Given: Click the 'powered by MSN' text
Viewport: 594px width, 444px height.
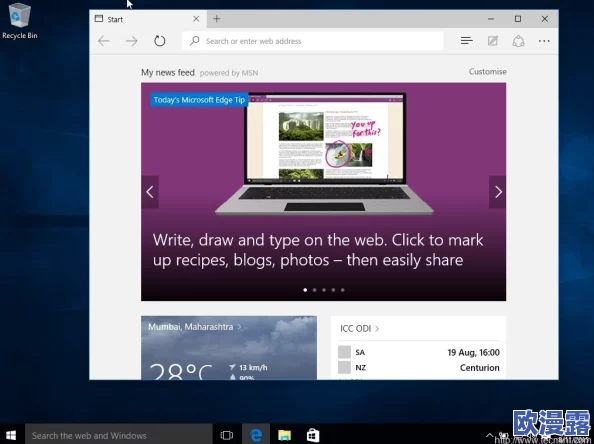Looking at the screenshot, I should point(229,73).
